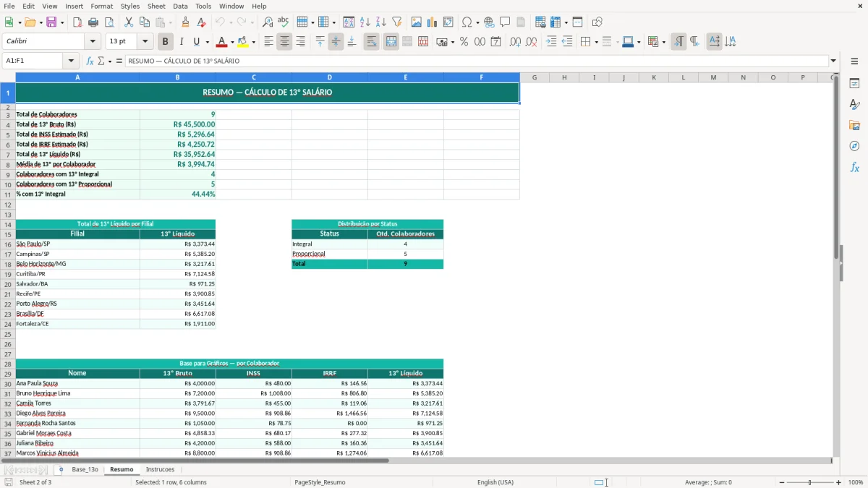
Task: Click the 100% zoom level
Action: 855,482
